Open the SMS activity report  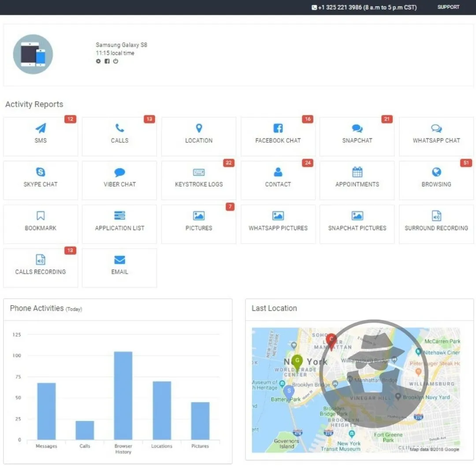pyautogui.click(x=41, y=137)
